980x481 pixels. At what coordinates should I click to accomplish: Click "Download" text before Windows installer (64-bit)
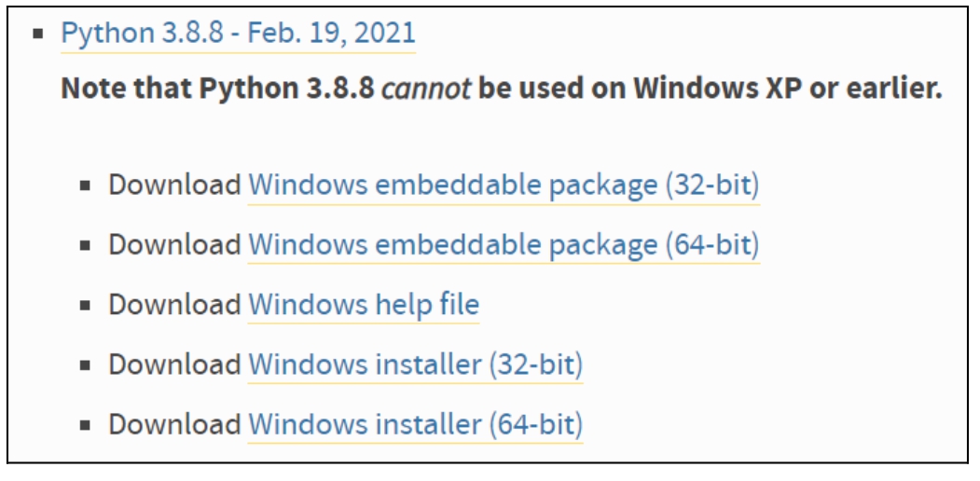point(174,424)
